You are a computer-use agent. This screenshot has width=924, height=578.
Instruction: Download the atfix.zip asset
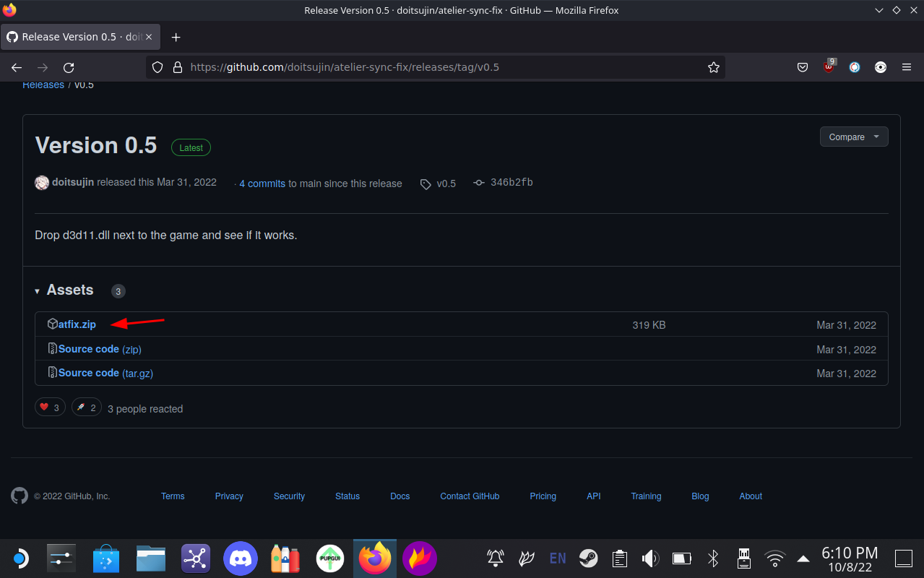(x=77, y=324)
